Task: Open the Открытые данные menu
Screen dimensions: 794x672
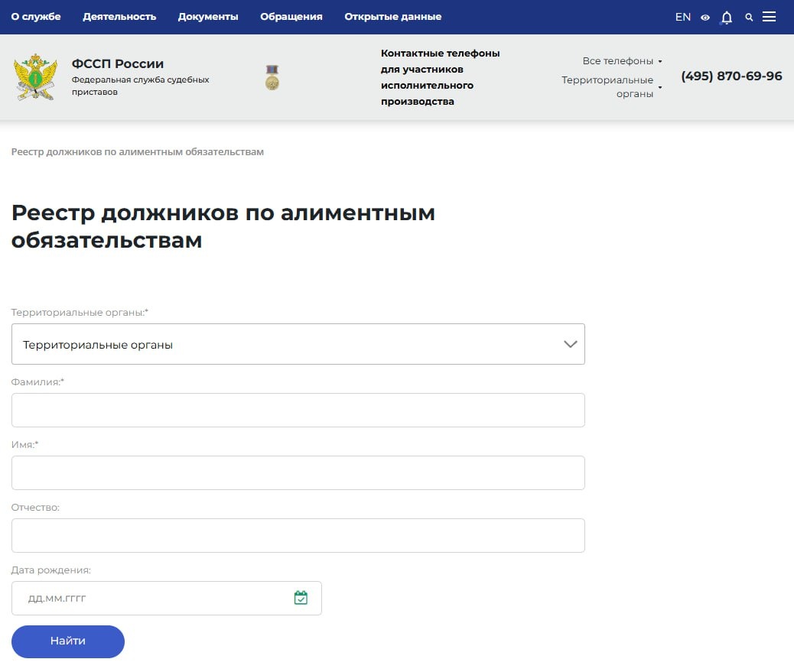Action: 393,17
